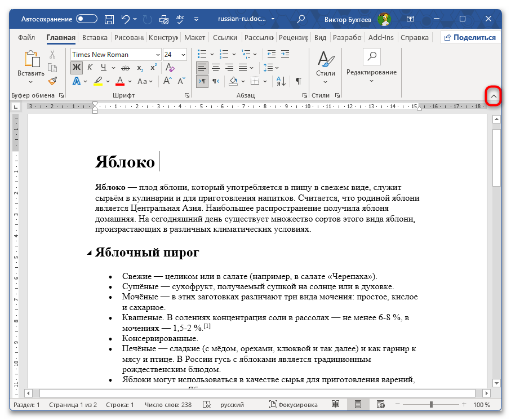Set right-to-left text direction
Screen dimensions: 511x420
[216, 81]
